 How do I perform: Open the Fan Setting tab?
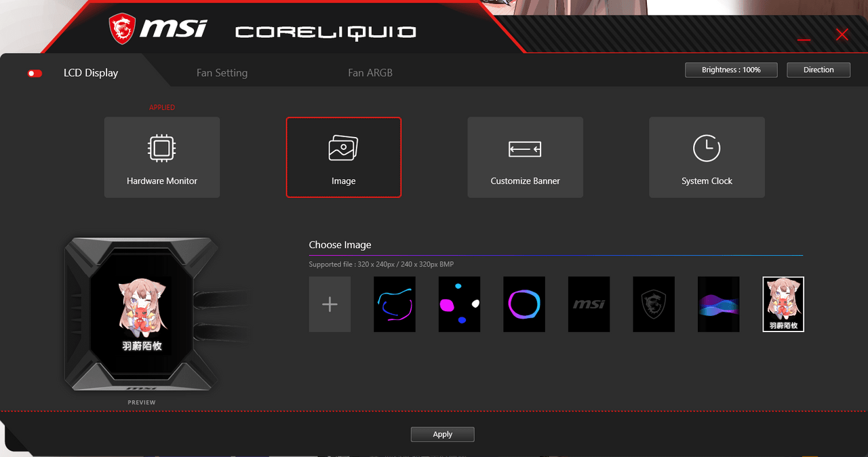coord(222,73)
